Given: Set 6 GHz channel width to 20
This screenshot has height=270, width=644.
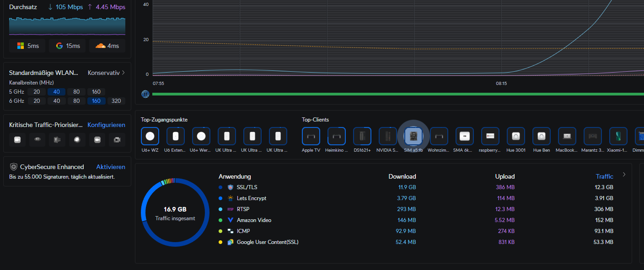Looking at the screenshot, I should pyautogui.click(x=37, y=101).
